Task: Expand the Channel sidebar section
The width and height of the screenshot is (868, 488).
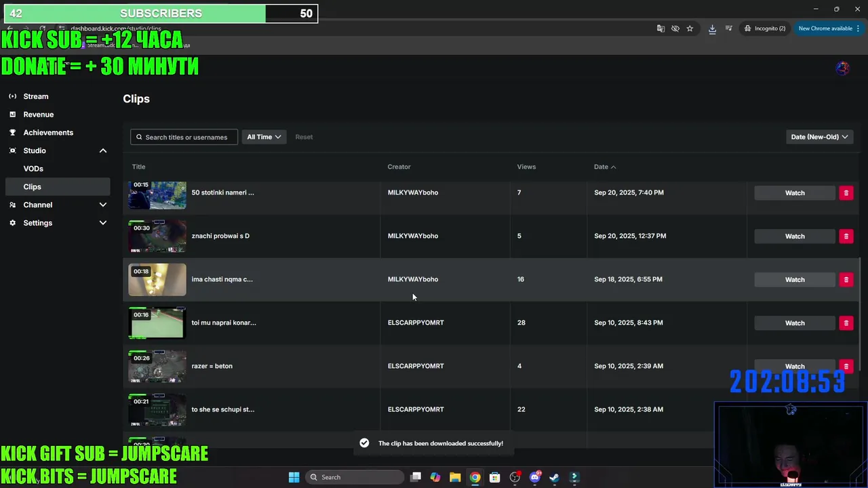Action: (103, 205)
